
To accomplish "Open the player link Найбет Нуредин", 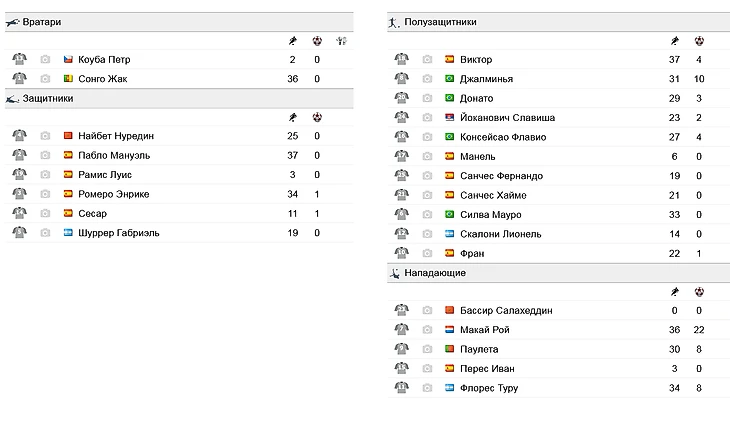I will click(x=116, y=136).
